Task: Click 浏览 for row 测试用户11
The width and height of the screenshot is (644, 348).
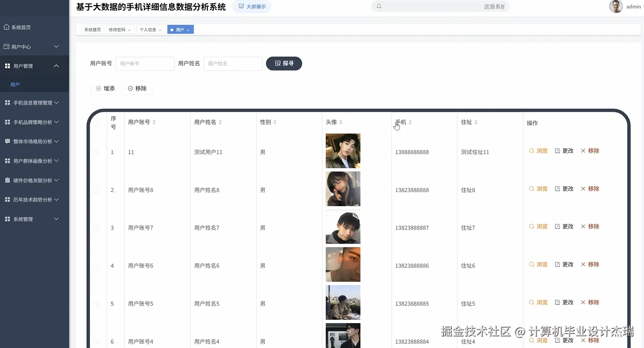Action: (x=538, y=151)
